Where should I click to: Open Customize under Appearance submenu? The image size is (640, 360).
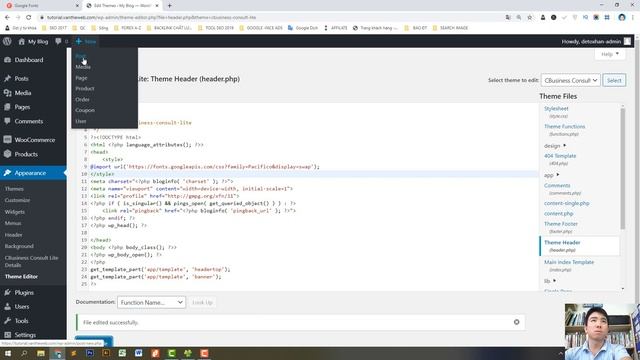[x=17, y=200]
